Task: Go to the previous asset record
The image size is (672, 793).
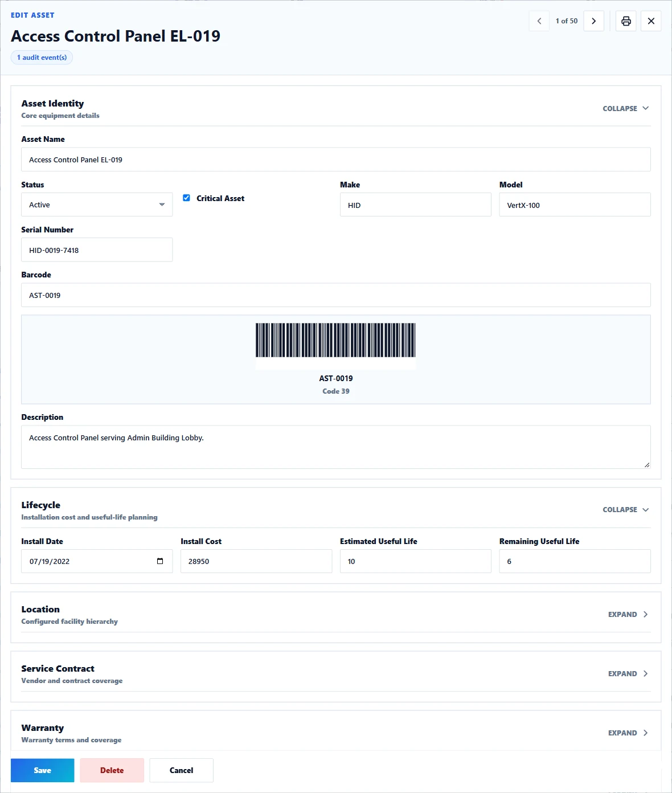Action: pos(539,21)
